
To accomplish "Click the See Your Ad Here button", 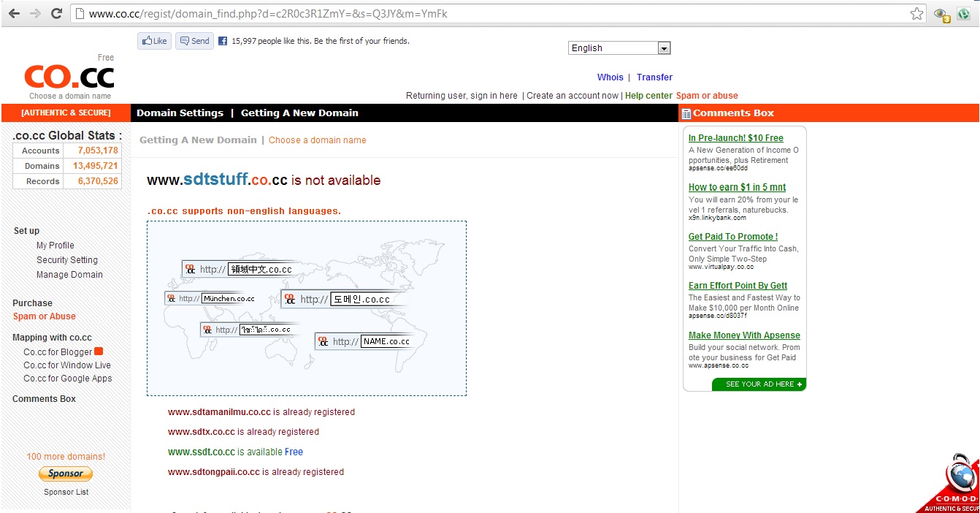I will point(759,384).
